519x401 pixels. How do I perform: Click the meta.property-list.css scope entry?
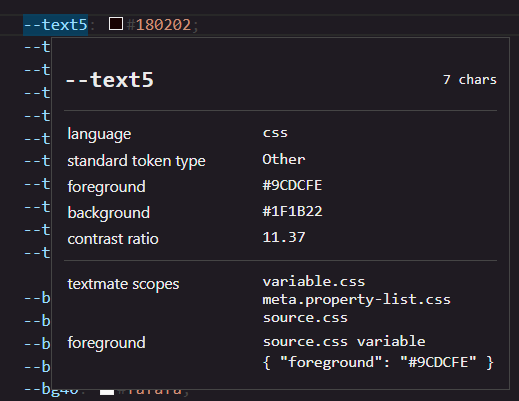click(x=356, y=300)
